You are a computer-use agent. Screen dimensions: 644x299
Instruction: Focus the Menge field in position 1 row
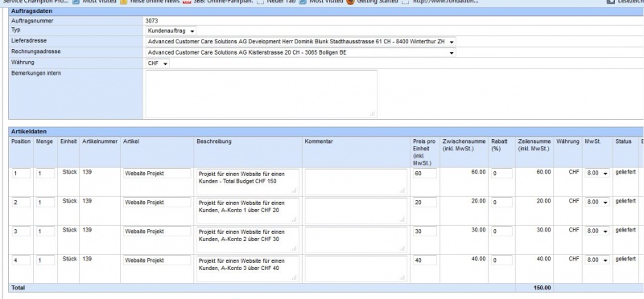coord(45,174)
